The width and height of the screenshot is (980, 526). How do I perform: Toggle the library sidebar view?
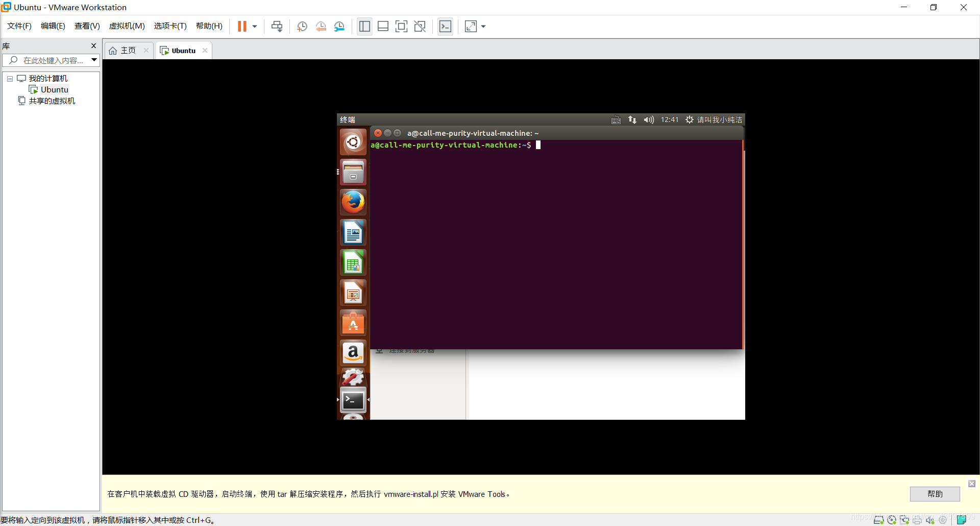click(x=364, y=26)
